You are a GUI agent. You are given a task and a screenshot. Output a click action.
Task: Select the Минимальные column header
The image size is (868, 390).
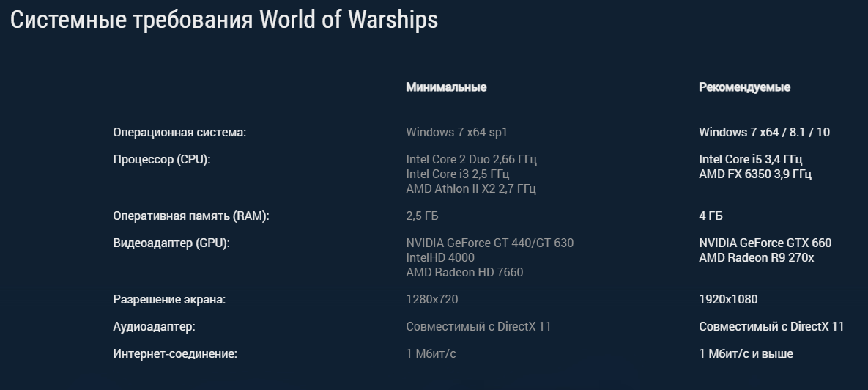tap(446, 87)
